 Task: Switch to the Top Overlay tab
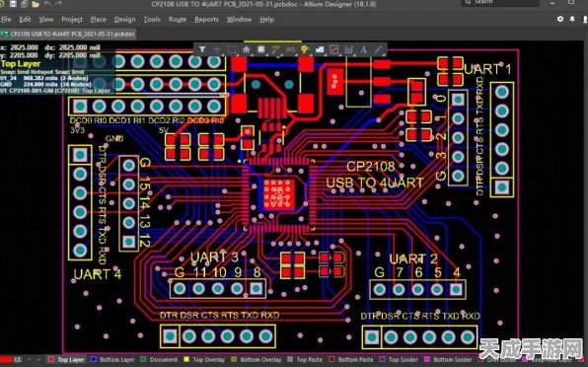tap(204, 359)
